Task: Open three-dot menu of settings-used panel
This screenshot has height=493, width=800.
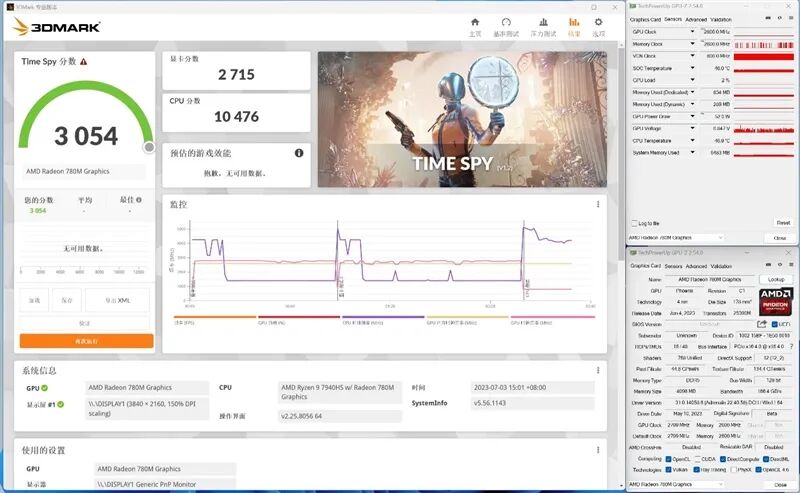Action: (598, 450)
